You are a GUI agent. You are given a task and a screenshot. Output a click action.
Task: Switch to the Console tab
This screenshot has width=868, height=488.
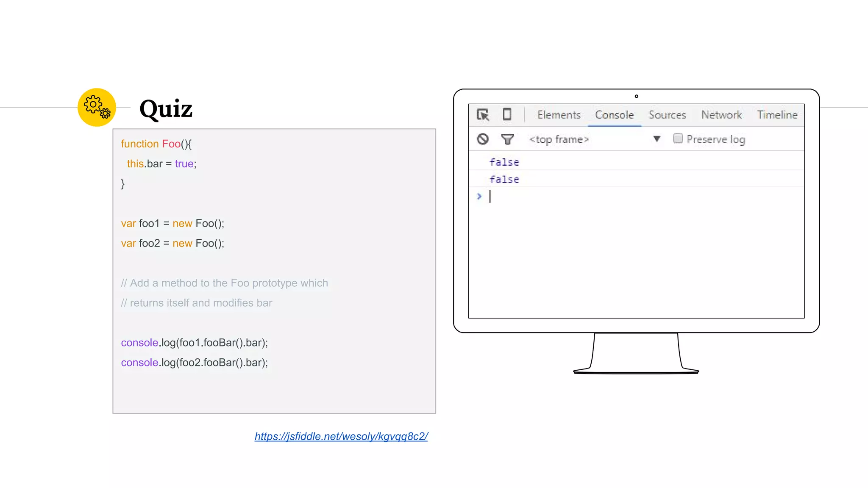614,115
